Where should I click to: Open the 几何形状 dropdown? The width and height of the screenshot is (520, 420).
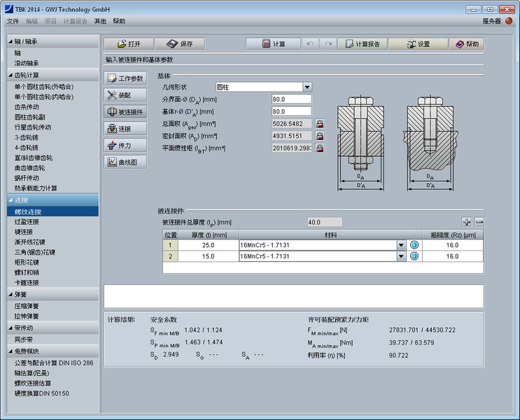(x=307, y=87)
